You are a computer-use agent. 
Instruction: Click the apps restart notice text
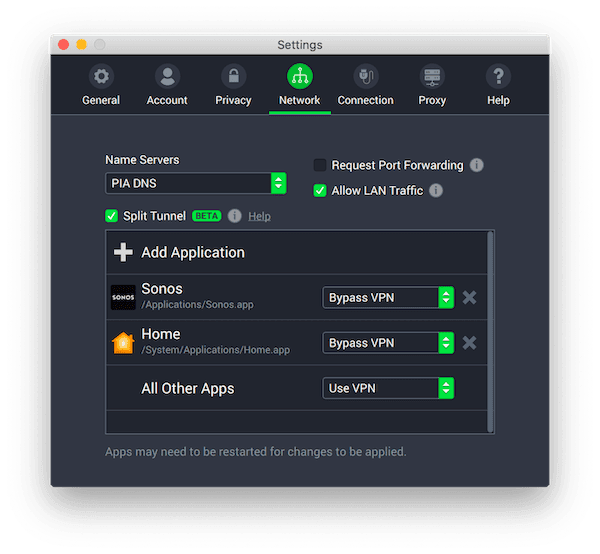coord(256,452)
